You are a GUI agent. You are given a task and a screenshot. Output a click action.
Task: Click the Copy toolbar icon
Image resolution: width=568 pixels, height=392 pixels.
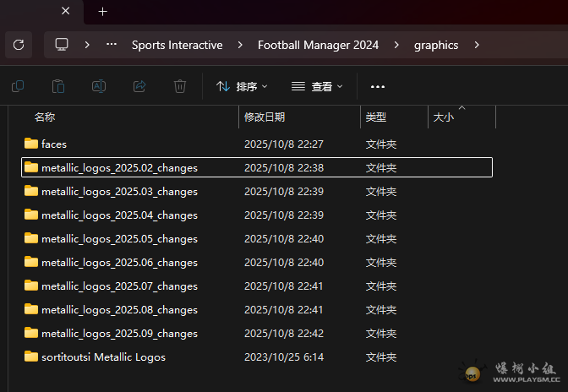tap(18, 86)
